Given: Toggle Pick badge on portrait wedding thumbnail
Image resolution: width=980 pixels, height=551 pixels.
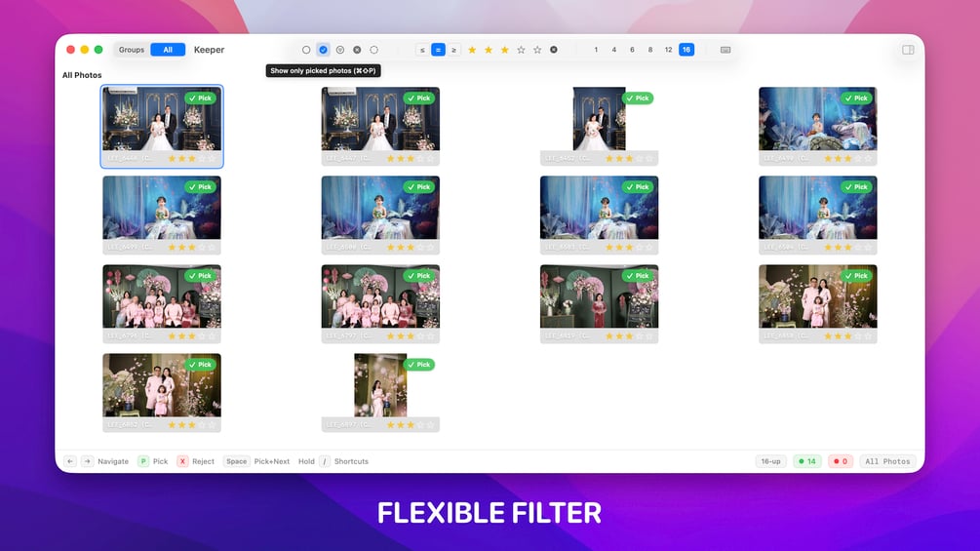Looking at the screenshot, I should (x=638, y=98).
